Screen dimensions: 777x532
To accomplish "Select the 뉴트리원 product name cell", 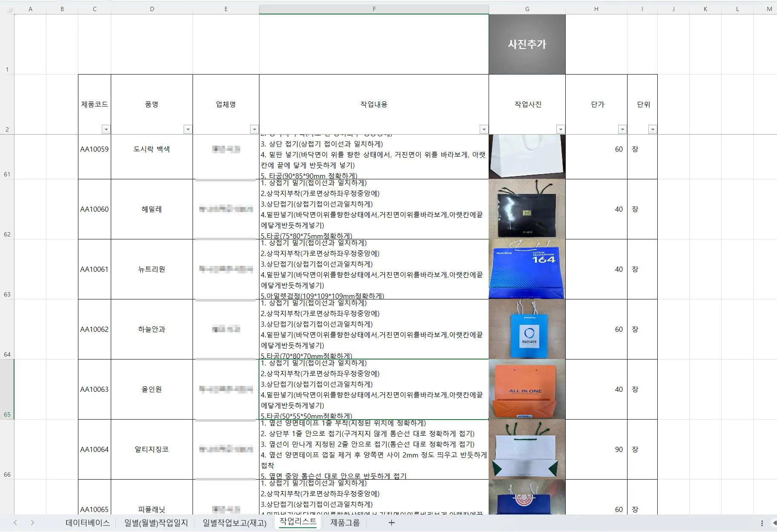I will coord(152,269).
